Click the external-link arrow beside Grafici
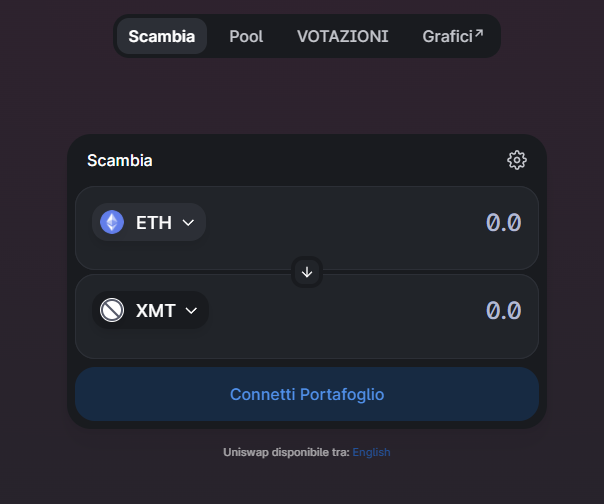604x504 pixels. (x=479, y=34)
